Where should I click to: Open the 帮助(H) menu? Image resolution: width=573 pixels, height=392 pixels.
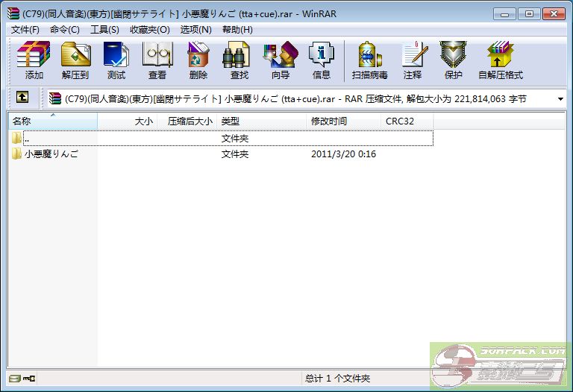tap(237, 30)
